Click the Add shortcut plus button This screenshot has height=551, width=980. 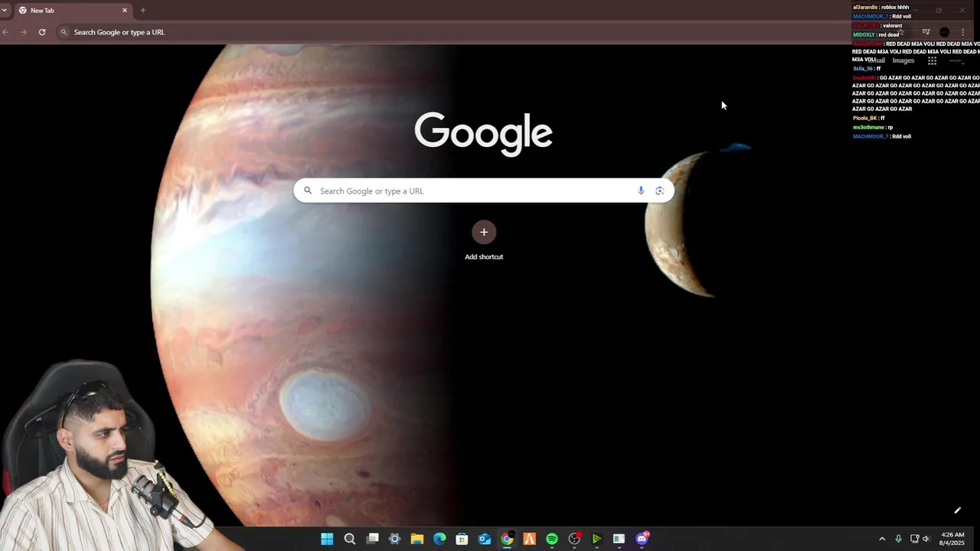[484, 232]
